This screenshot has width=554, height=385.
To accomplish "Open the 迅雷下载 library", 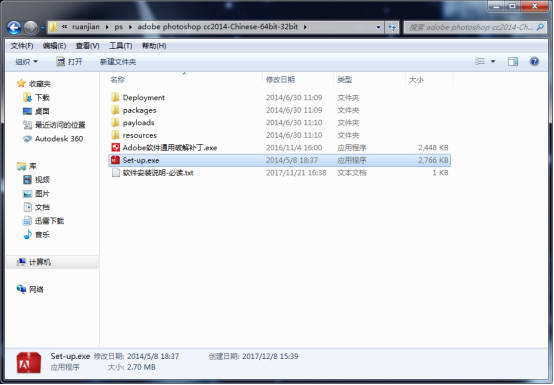I will (43, 221).
